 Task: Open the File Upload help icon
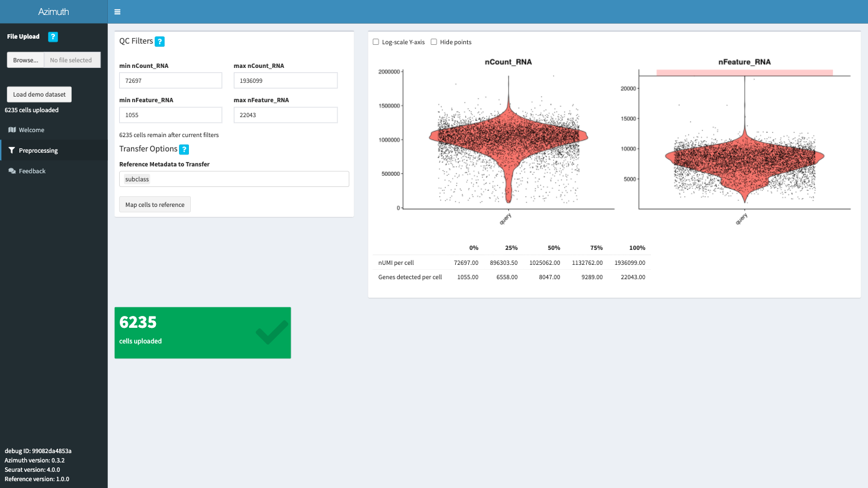tap(52, 37)
